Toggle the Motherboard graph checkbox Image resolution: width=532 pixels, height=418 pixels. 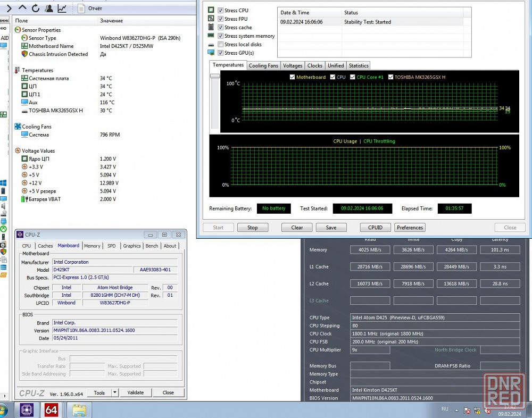[x=292, y=77]
